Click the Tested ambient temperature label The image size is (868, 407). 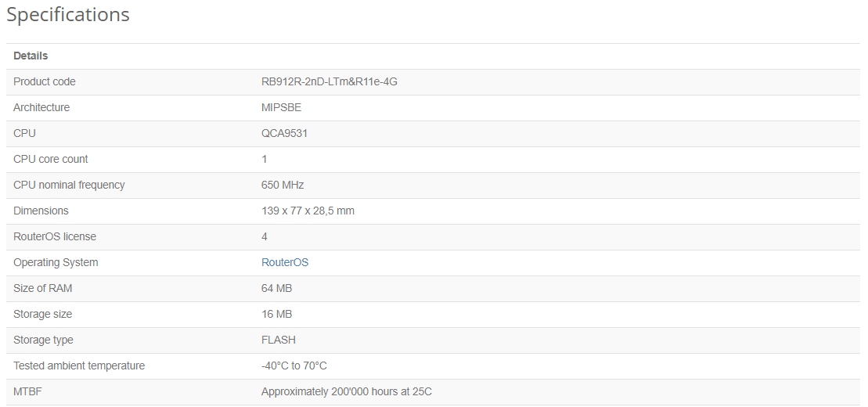[x=79, y=366]
